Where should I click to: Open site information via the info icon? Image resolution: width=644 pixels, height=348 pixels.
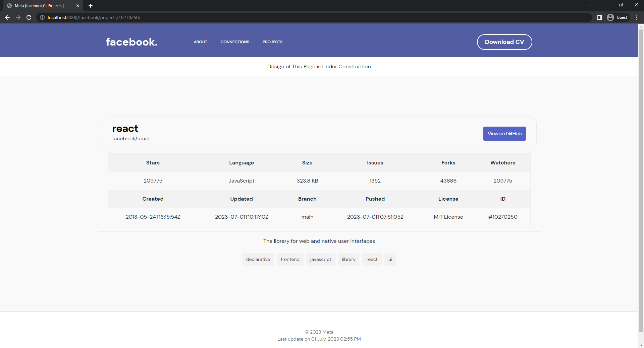pos(42,17)
